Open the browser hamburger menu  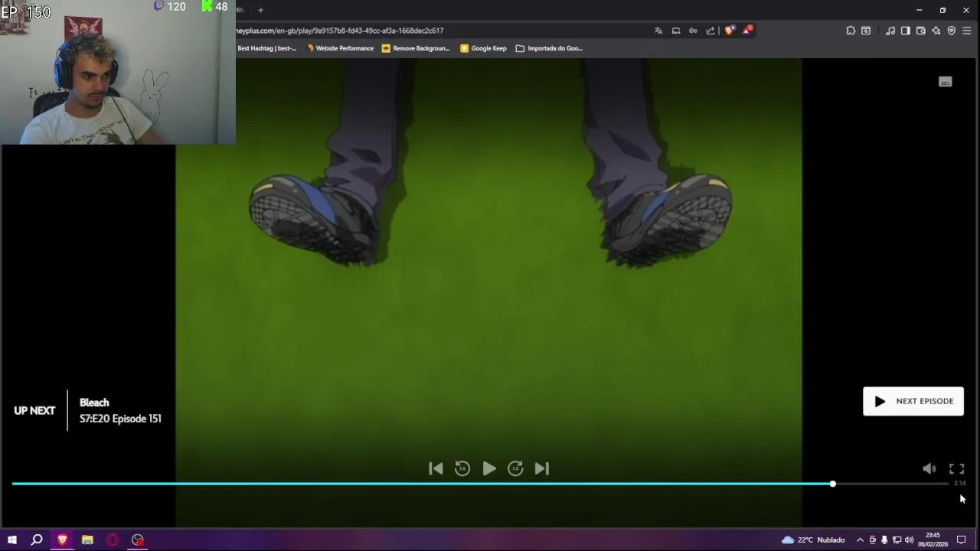pyautogui.click(x=966, y=31)
